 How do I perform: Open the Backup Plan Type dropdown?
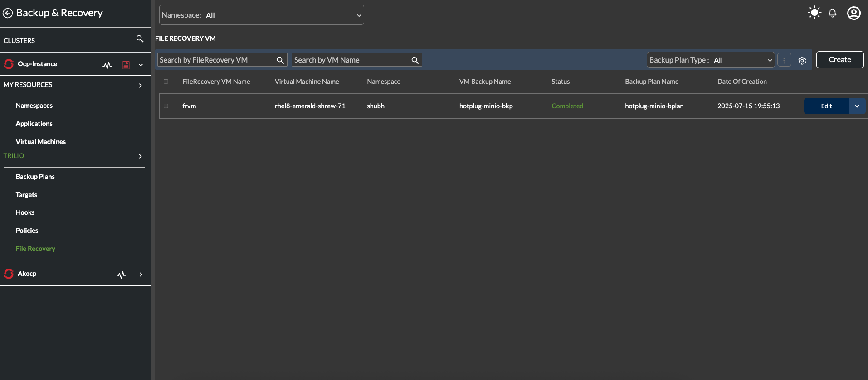710,60
